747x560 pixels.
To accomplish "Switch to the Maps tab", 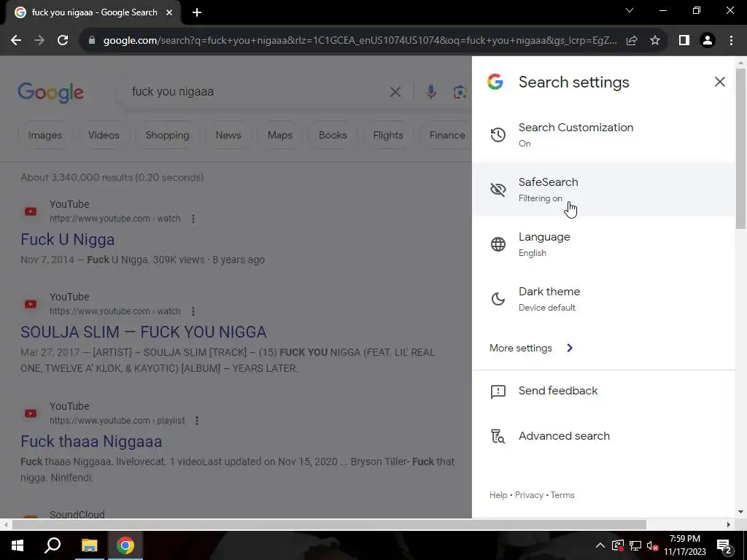I will point(279,135).
